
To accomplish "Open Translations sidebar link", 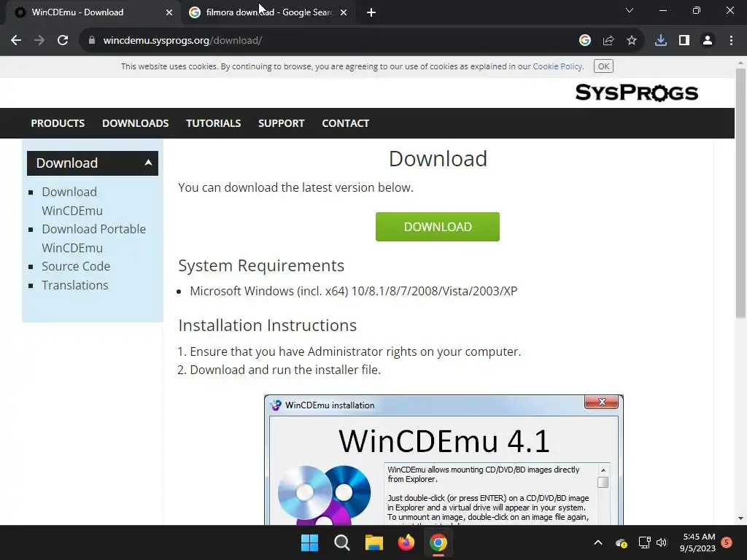I will pyautogui.click(x=75, y=285).
